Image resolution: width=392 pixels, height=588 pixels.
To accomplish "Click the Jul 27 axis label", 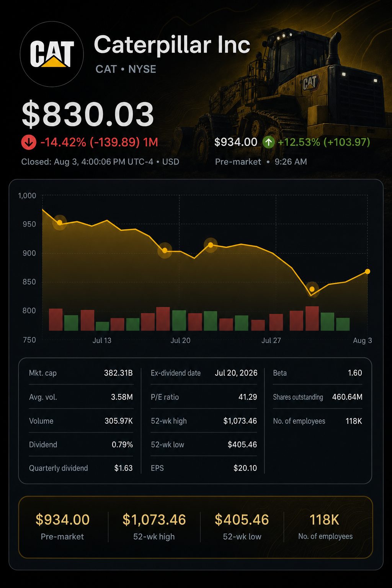I will point(271,340).
